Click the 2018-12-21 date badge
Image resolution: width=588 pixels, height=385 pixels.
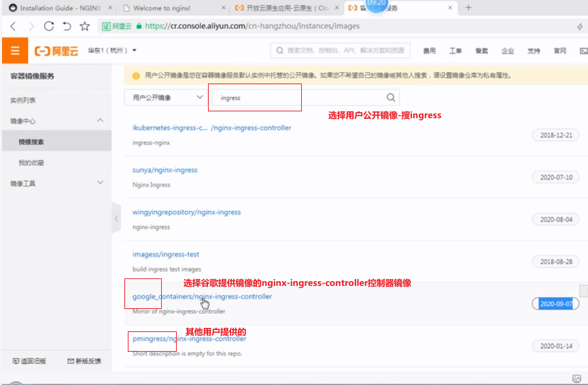click(x=556, y=135)
